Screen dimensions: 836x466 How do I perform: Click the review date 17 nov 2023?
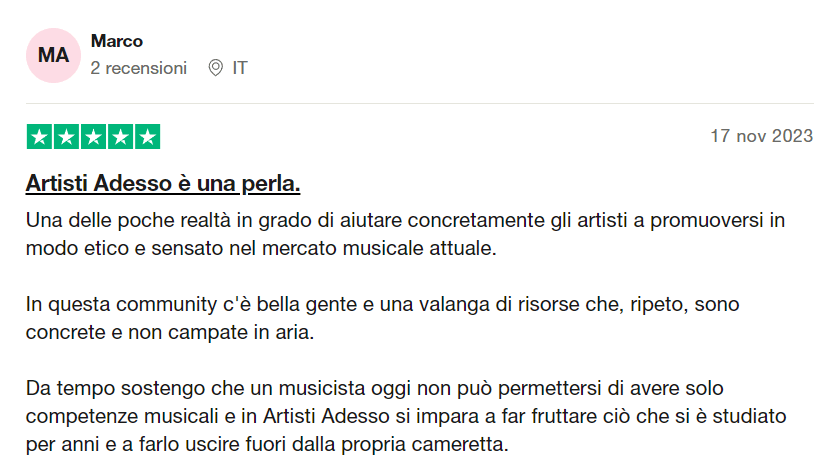(x=762, y=136)
